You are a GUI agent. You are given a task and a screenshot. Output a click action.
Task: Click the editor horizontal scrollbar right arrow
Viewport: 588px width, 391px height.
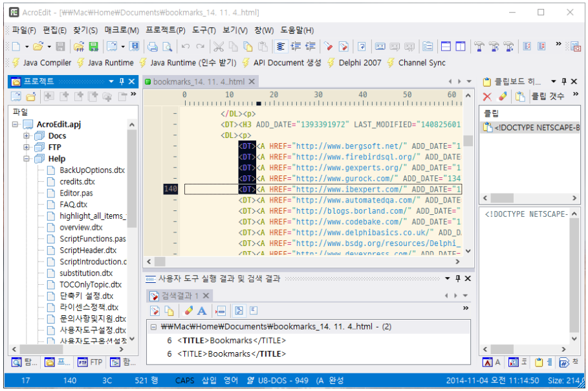click(x=458, y=262)
